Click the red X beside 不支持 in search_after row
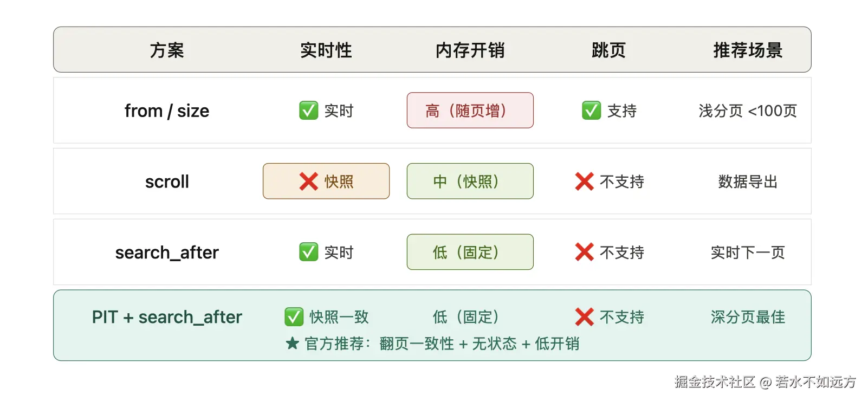This screenshot has height=401, width=868. coord(585,252)
